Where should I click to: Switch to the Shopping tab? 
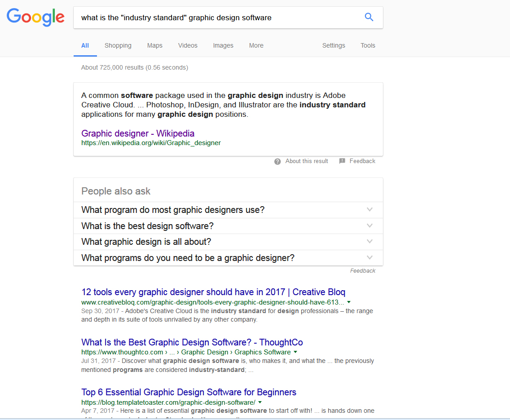pos(118,45)
